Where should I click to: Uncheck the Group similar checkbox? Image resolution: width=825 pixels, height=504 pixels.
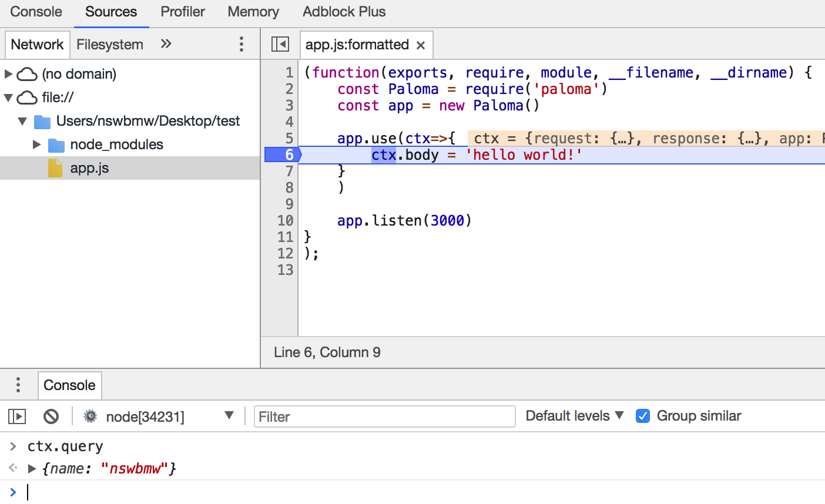643,416
